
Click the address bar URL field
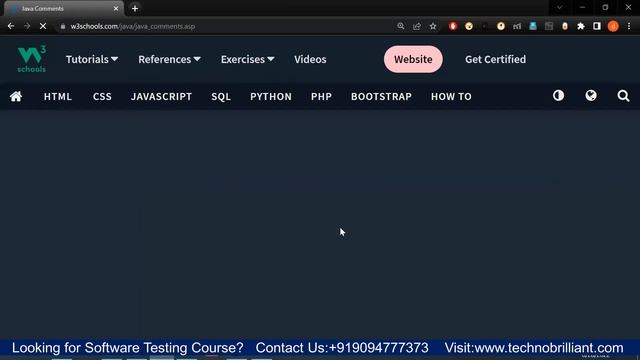click(x=229, y=26)
